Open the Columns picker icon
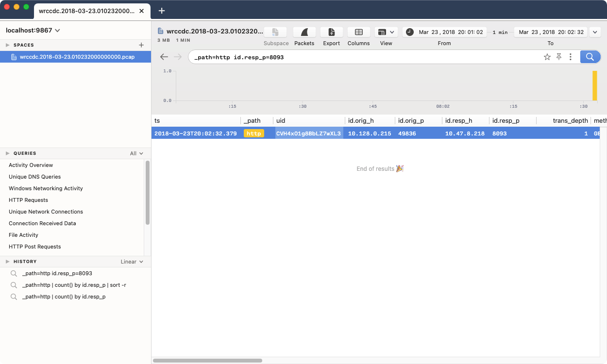607x364 pixels. (358, 32)
